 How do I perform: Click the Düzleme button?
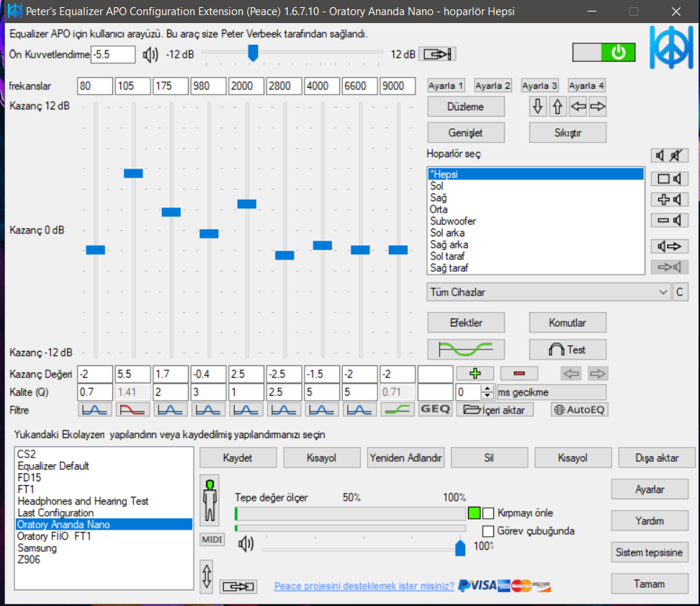pyautogui.click(x=466, y=107)
